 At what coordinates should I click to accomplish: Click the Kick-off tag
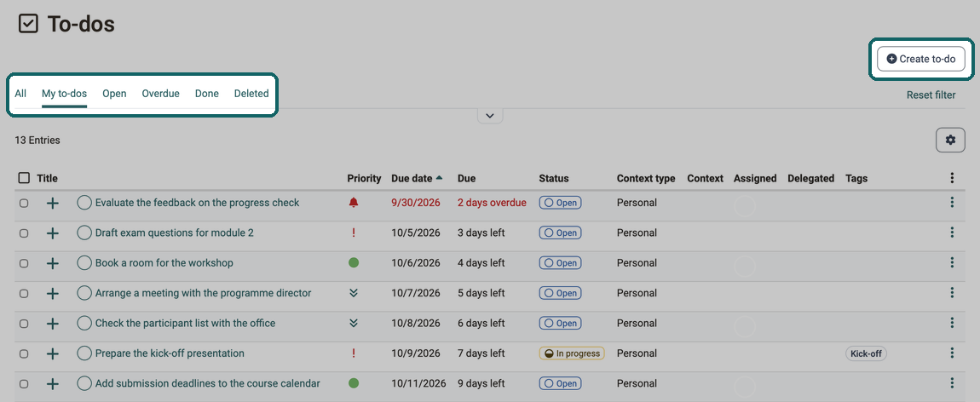click(x=867, y=353)
